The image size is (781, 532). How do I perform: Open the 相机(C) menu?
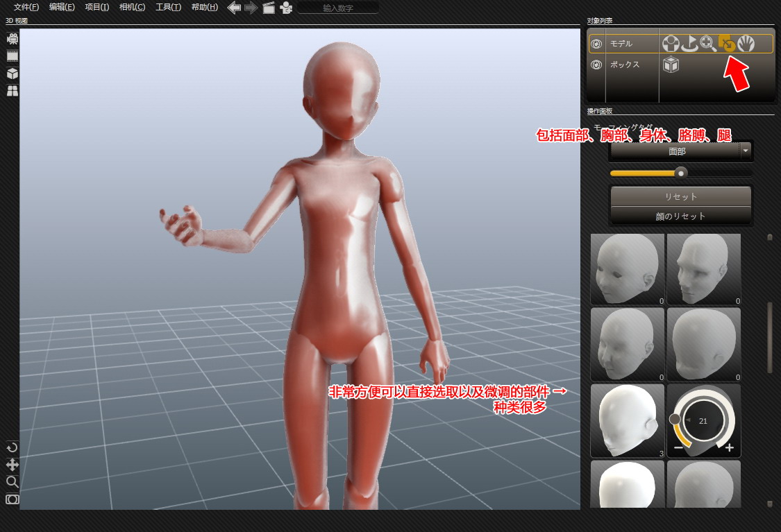(x=132, y=8)
